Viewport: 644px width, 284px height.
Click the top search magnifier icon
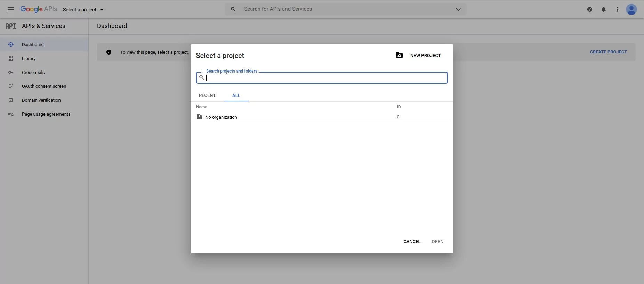tap(233, 9)
